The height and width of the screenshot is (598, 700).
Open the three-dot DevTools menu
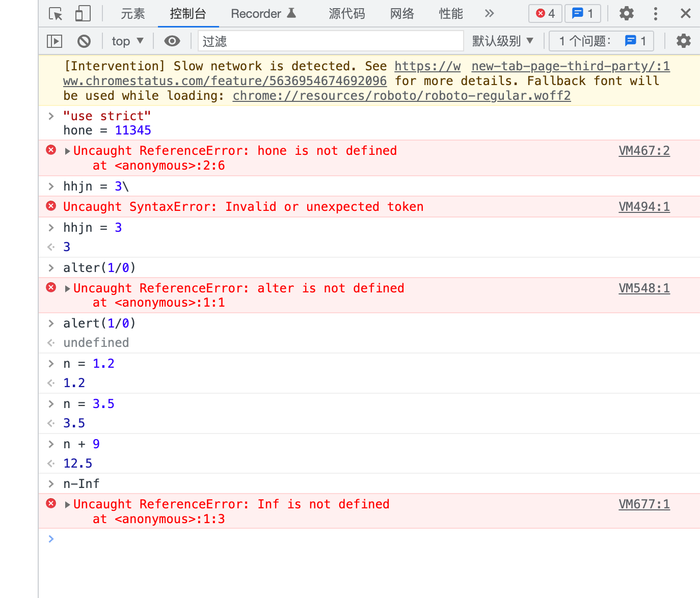(x=656, y=14)
